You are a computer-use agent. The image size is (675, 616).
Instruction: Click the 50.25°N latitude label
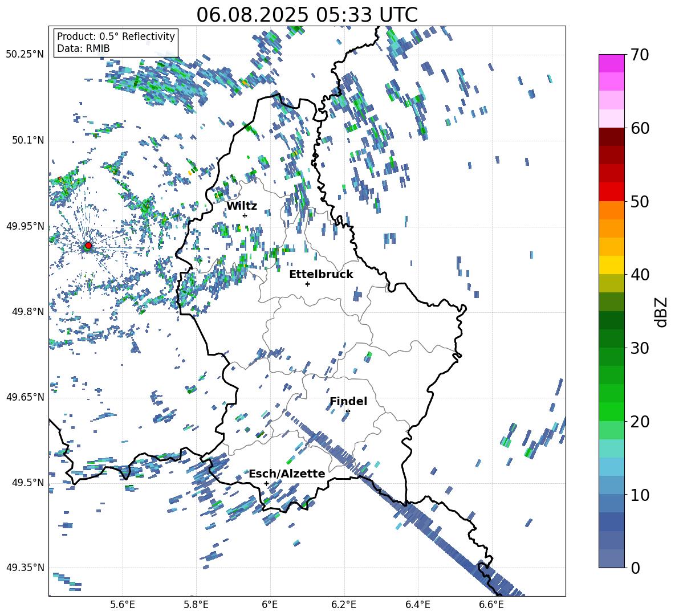tap(25, 55)
